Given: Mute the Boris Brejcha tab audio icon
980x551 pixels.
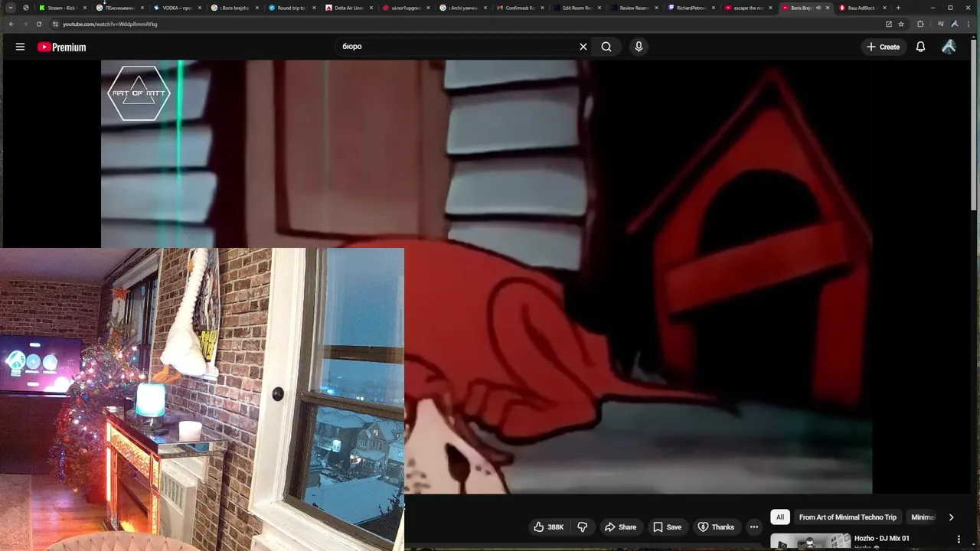Looking at the screenshot, I should coord(818,8).
